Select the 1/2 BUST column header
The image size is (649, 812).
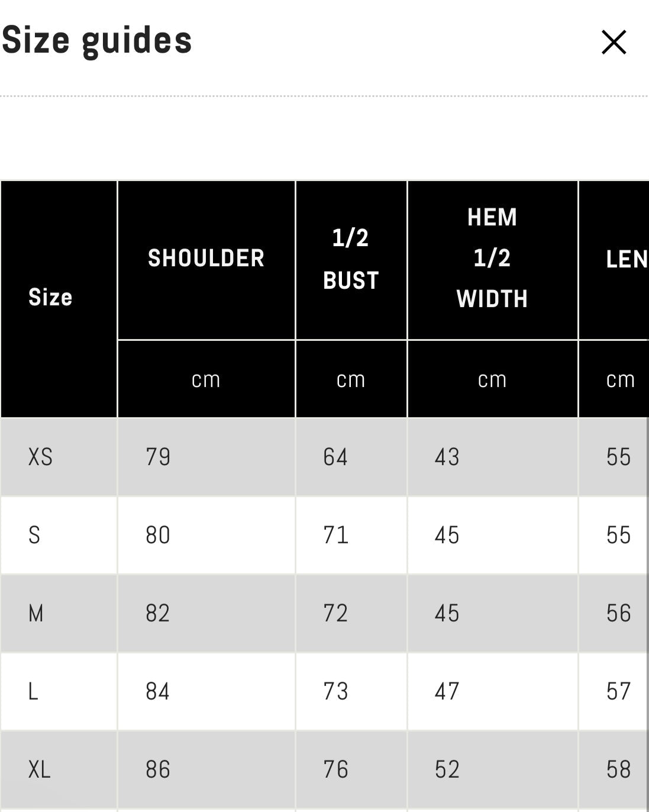pos(351,259)
